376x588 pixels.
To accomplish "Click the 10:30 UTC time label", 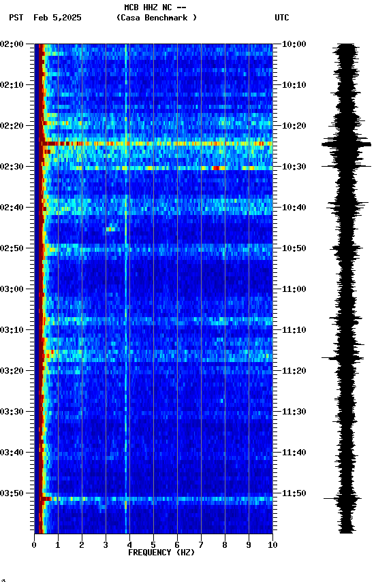I will (294, 167).
